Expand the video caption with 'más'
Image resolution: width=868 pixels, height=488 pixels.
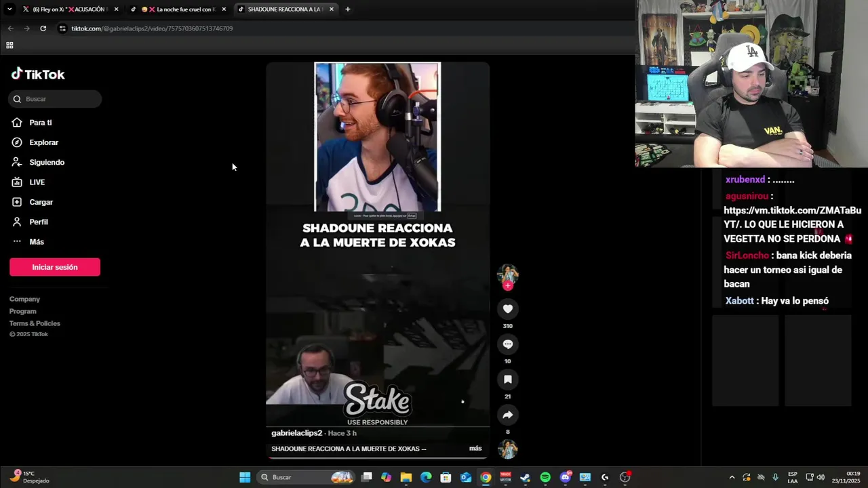[x=475, y=449]
